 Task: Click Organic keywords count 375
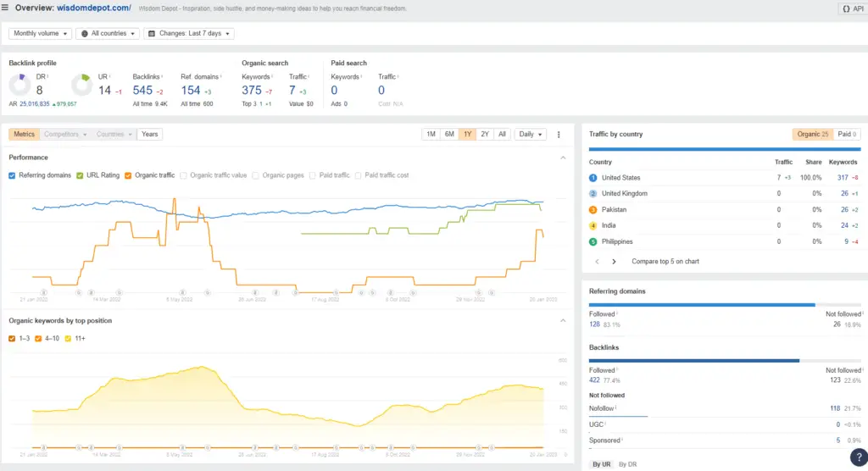coord(251,90)
